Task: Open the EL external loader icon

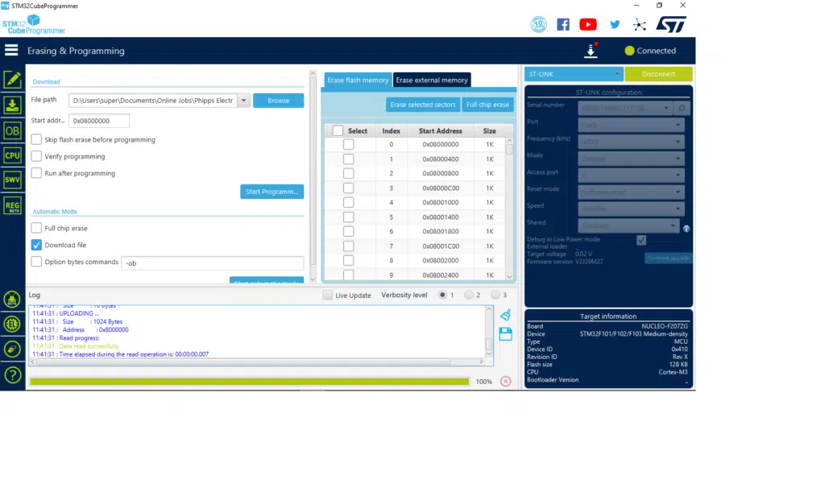Action: (x=12, y=324)
